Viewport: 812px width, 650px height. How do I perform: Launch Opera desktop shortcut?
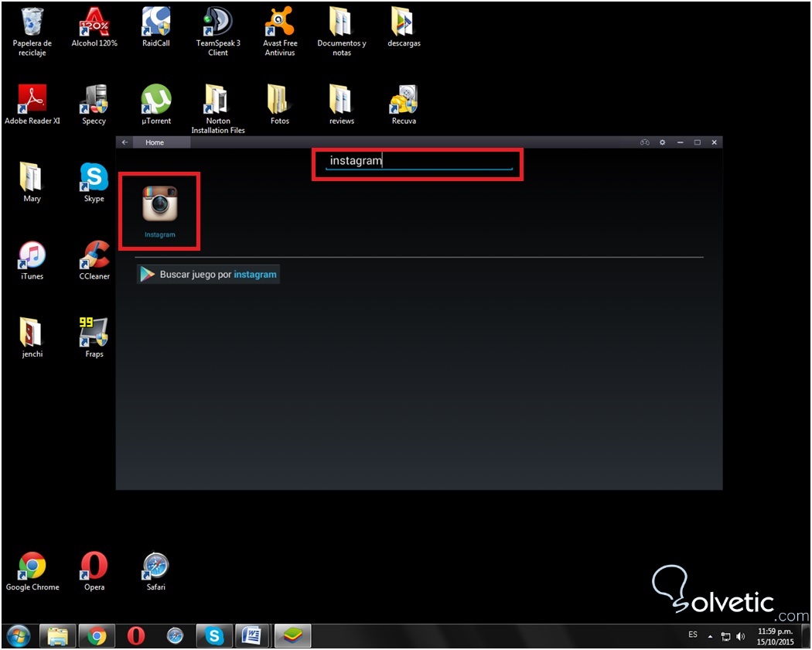tap(94, 571)
